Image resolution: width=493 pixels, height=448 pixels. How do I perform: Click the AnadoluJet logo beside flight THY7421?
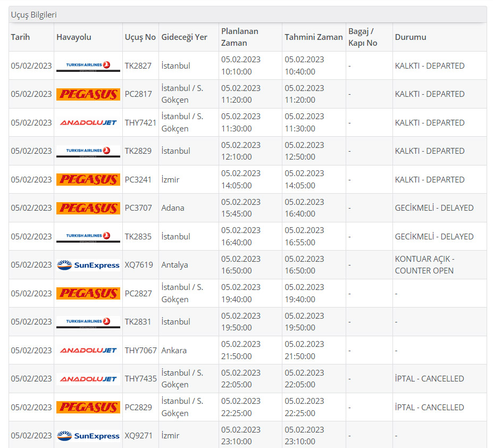tap(88, 122)
